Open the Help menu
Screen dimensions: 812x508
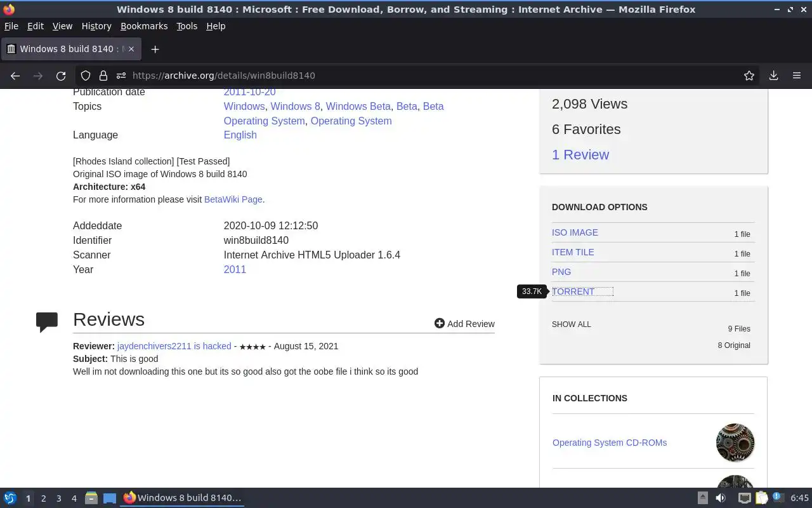click(x=216, y=26)
